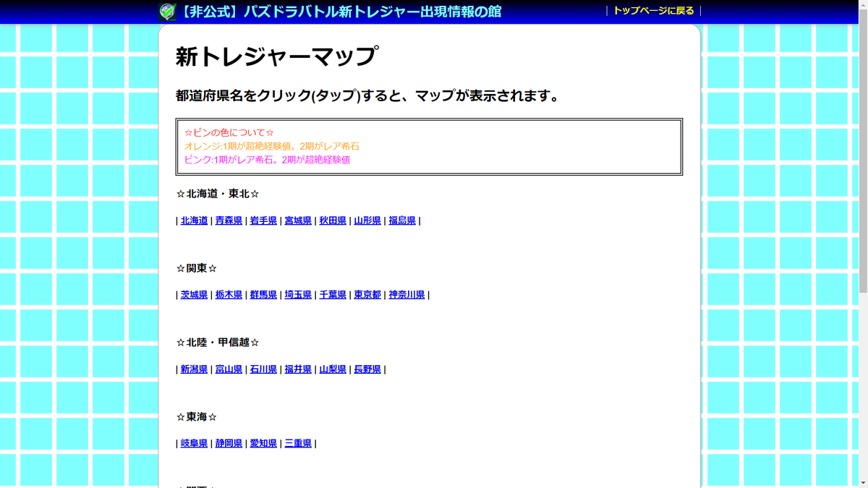The height and width of the screenshot is (488, 868).
Task: Select the 富山県 prefecture link
Action: (229, 369)
